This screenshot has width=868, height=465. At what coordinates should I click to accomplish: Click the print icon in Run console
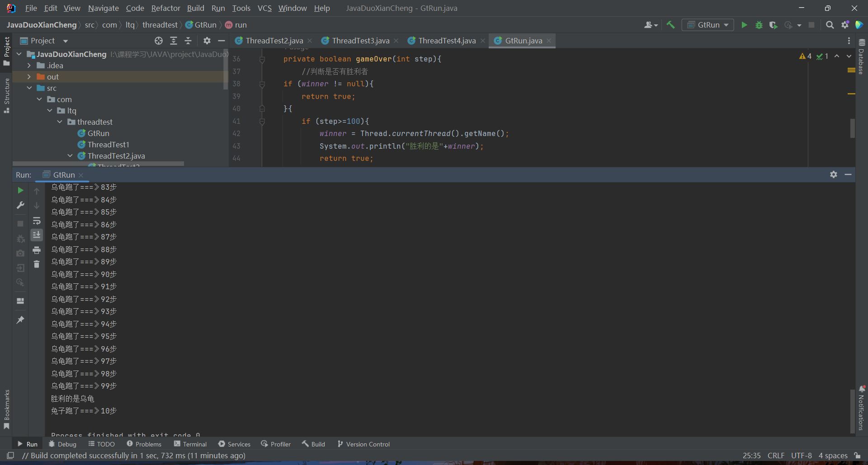tap(37, 250)
